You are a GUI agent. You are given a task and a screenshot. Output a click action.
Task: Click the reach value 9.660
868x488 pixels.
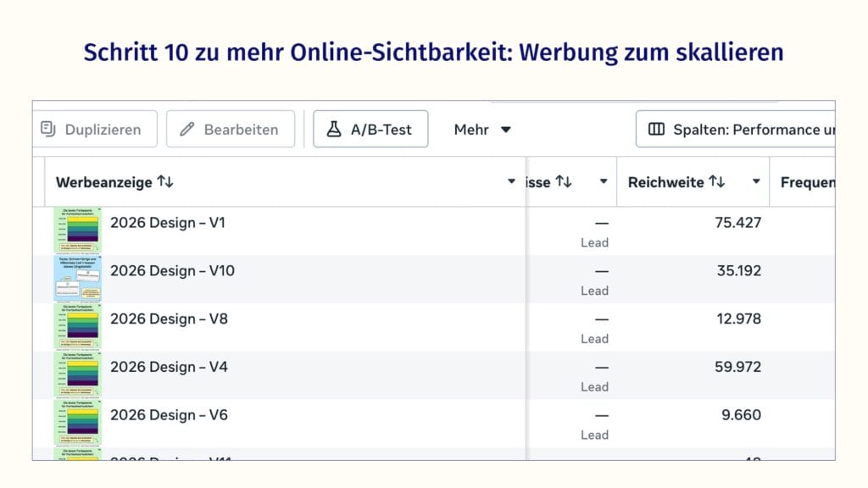click(x=741, y=415)
